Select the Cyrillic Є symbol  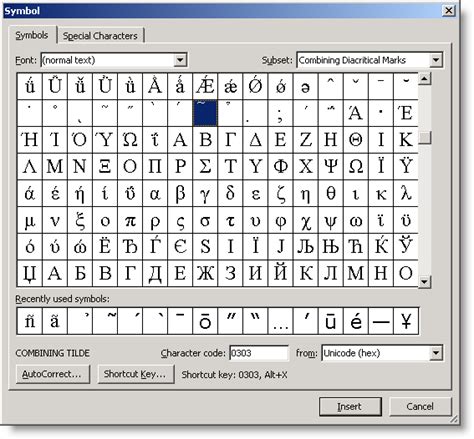coord(180,247)
